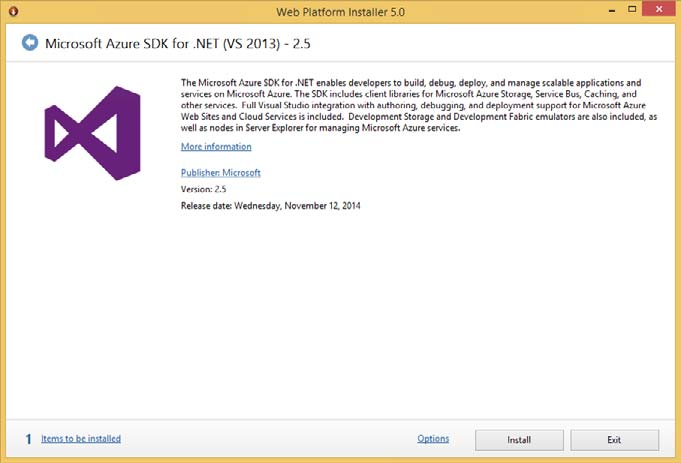Click the number 1 items counter

click(x=29, y=438)
